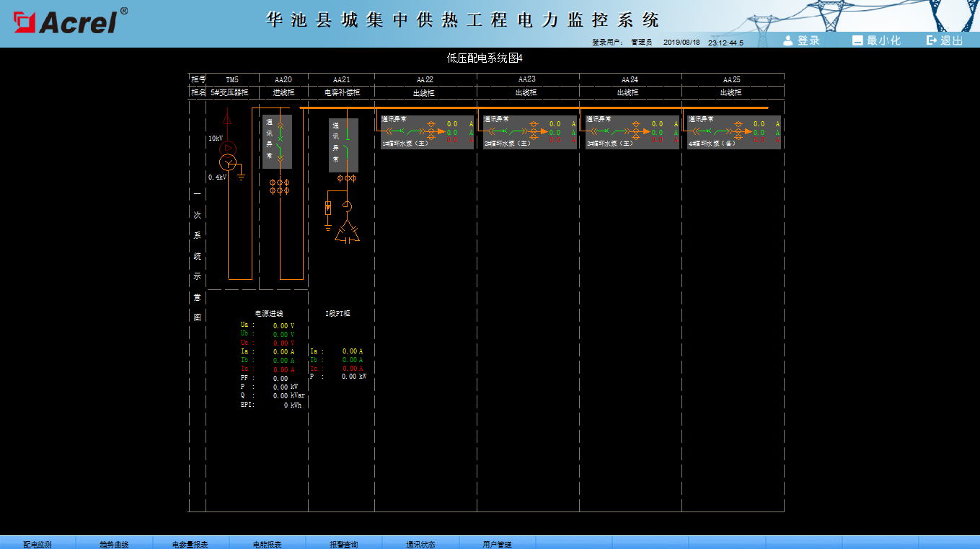
Task: Open the 通讯状态 tab
Action: (420, 544)
